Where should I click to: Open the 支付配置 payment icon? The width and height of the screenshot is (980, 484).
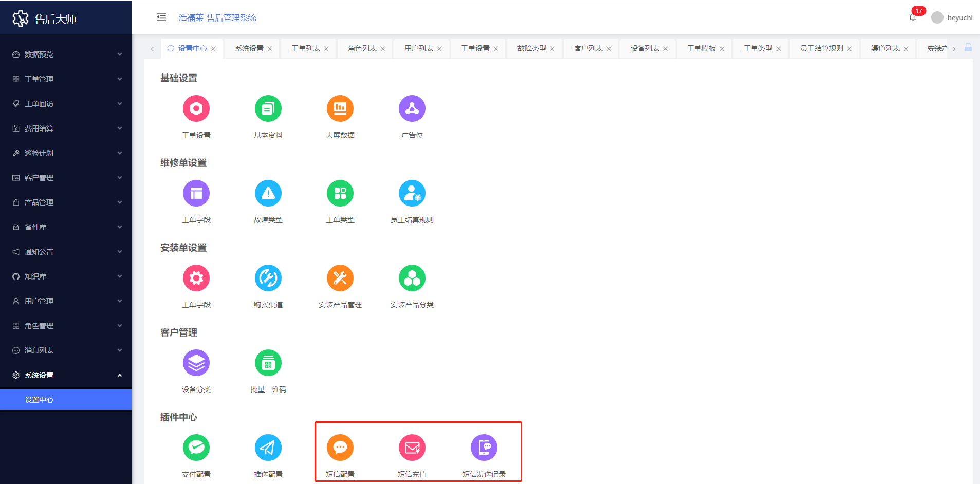[196, 448]
